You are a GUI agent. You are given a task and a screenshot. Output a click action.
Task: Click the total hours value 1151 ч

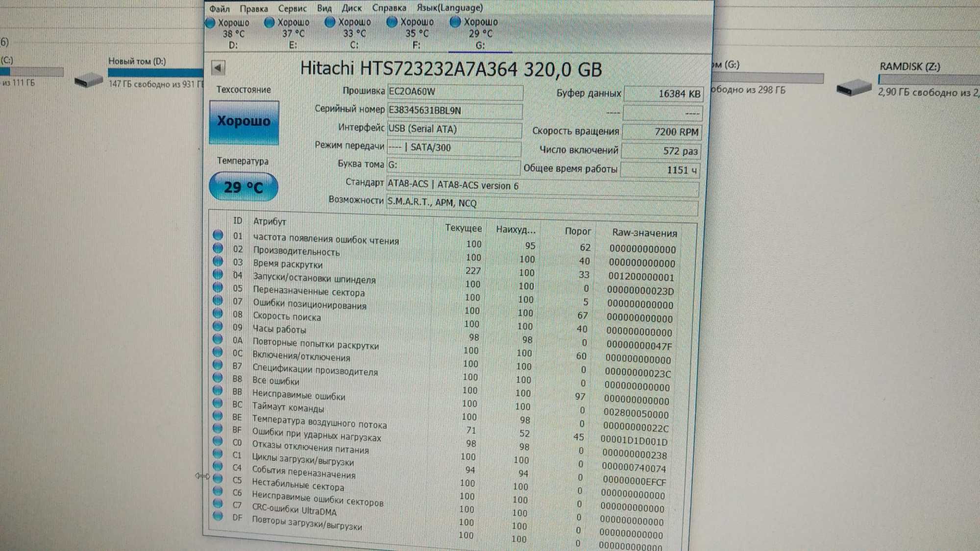[x=661, y=170]
